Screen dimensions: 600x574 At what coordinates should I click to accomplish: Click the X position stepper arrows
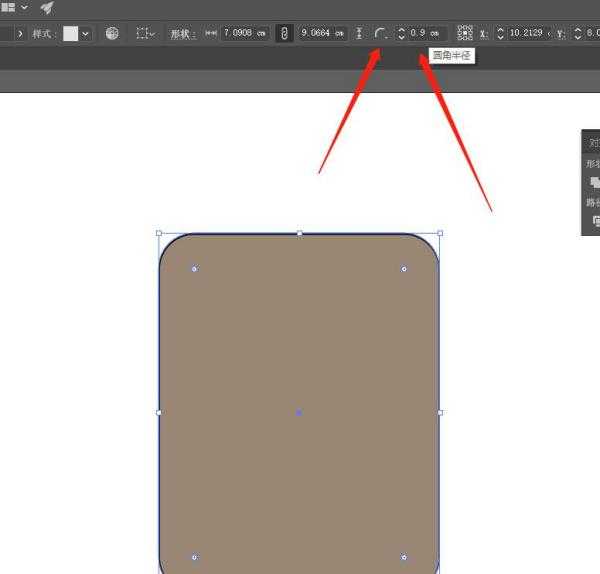pyautogui.click(x=501, y=33)
